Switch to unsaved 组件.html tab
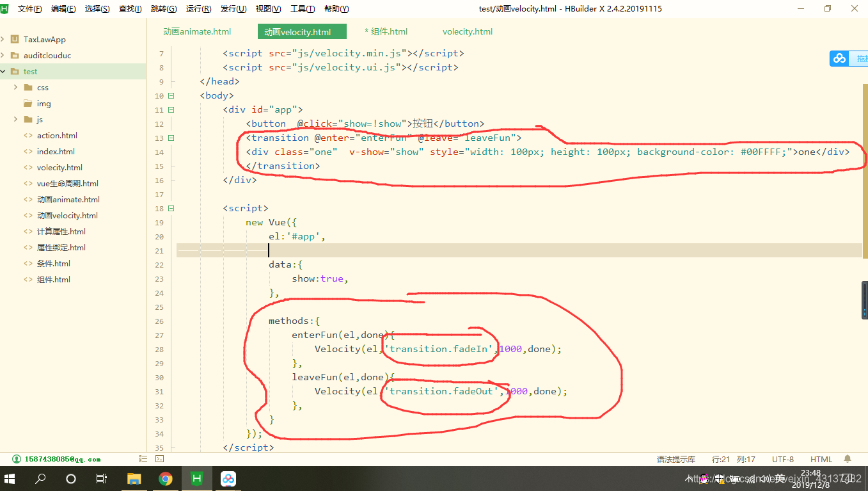 click(x=386, y=31)
